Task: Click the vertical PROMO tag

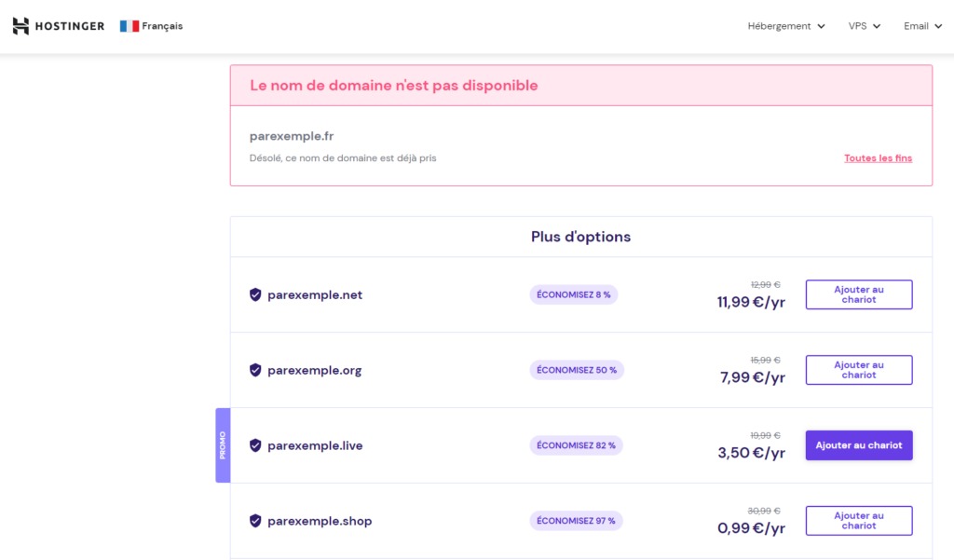Action: [x=223, y=445]
